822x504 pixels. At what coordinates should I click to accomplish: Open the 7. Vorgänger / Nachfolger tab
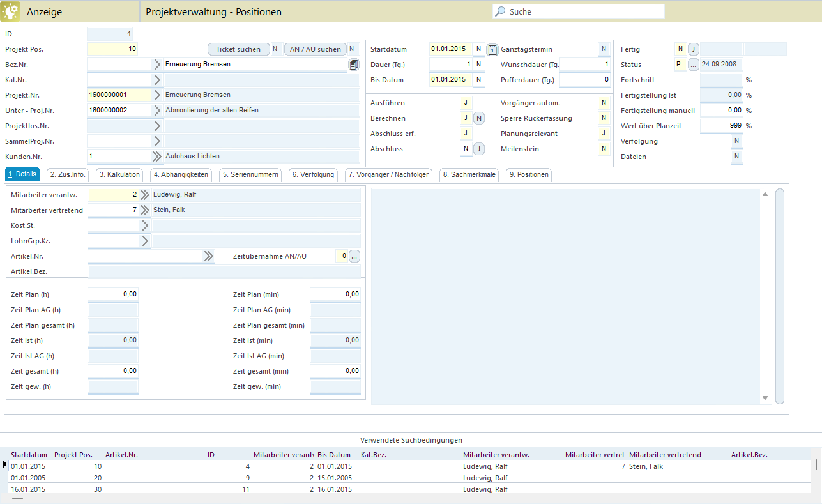tap(388, 175)
